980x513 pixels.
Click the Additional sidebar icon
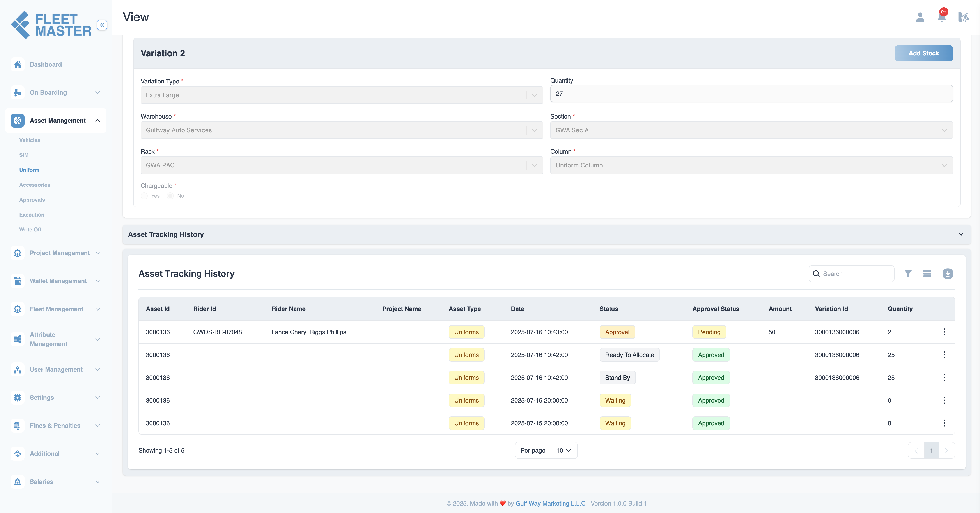(x=18, y=454)
